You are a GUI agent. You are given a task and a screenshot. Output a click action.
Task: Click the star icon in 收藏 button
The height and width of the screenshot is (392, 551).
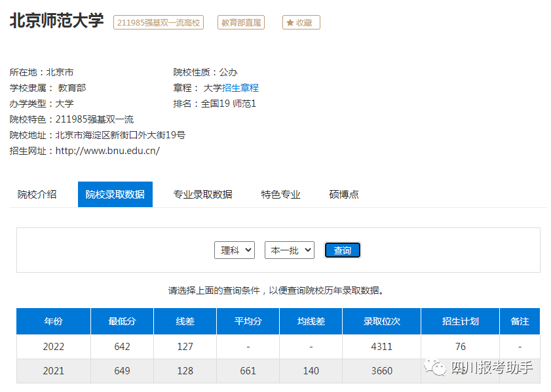click(290, 23)
